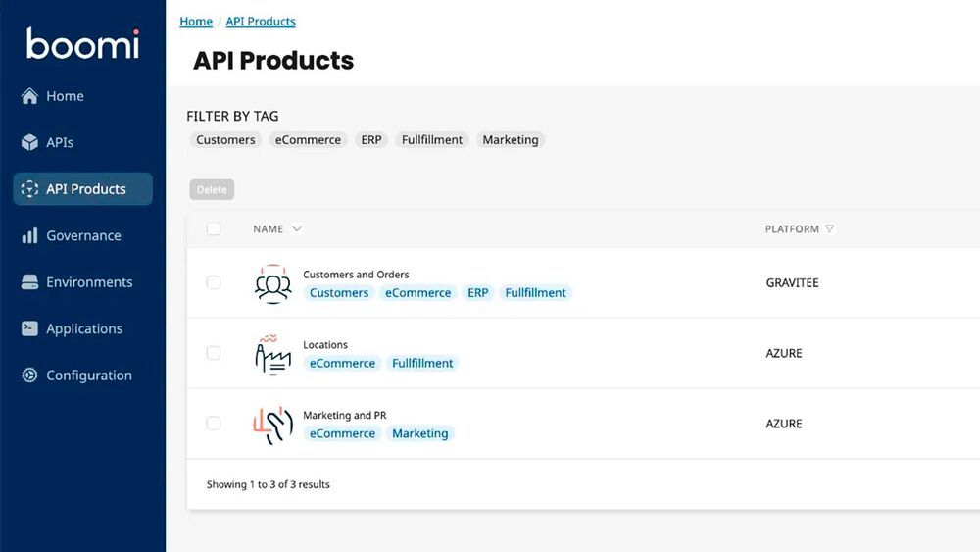This screenshot has width=980, height=552.
Task: Click the Configuration gear icon
Action: [29, 376]
